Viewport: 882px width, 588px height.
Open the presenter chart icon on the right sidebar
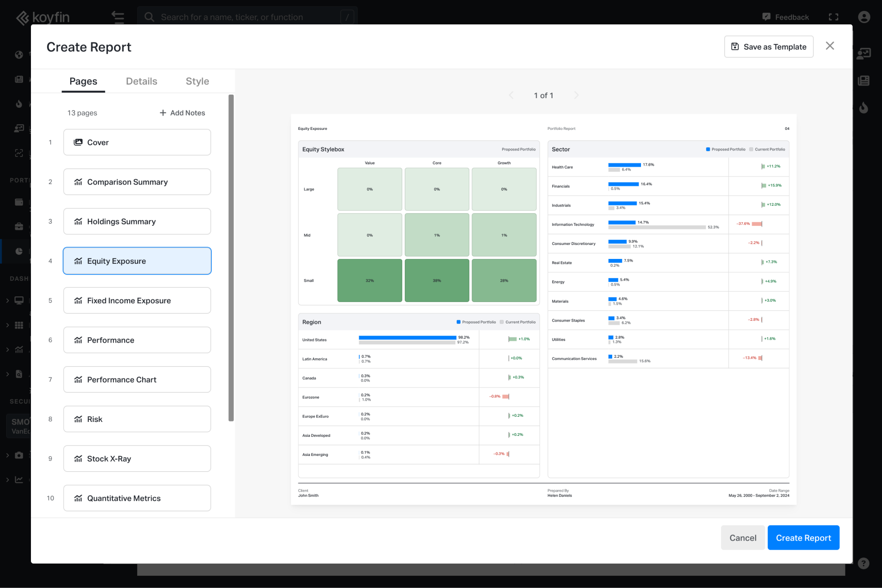[863, 54]
